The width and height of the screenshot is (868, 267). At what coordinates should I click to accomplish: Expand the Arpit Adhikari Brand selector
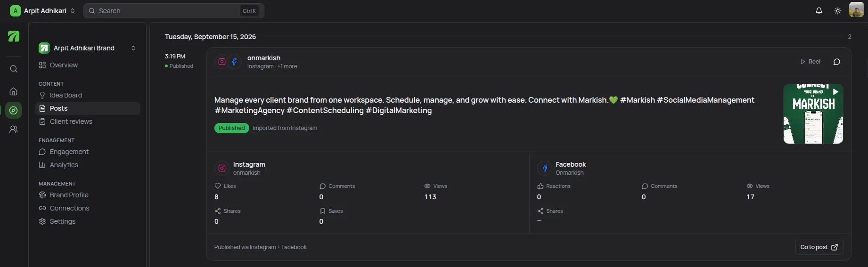[88, 48]
